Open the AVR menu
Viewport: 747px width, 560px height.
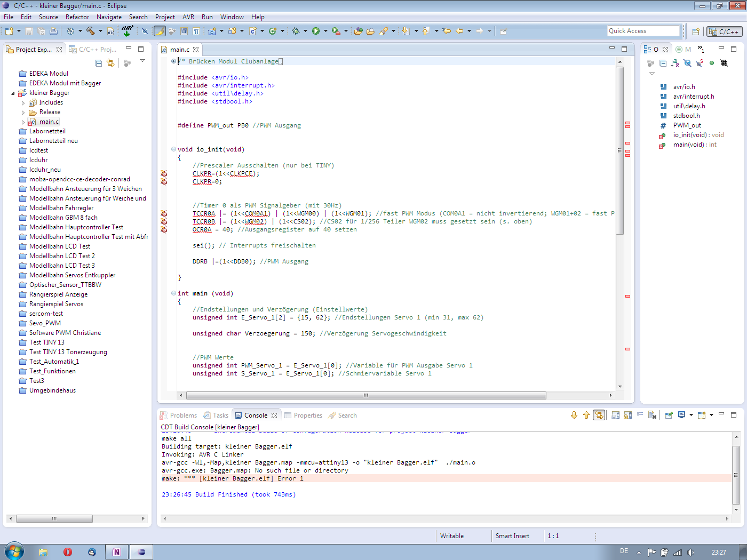(x=188, y=17)
